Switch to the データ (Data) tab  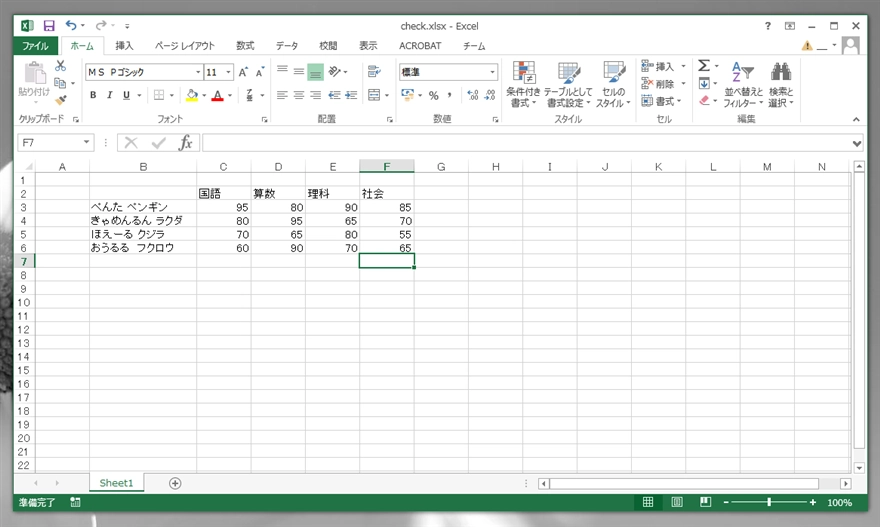click(x=287, y=46)
